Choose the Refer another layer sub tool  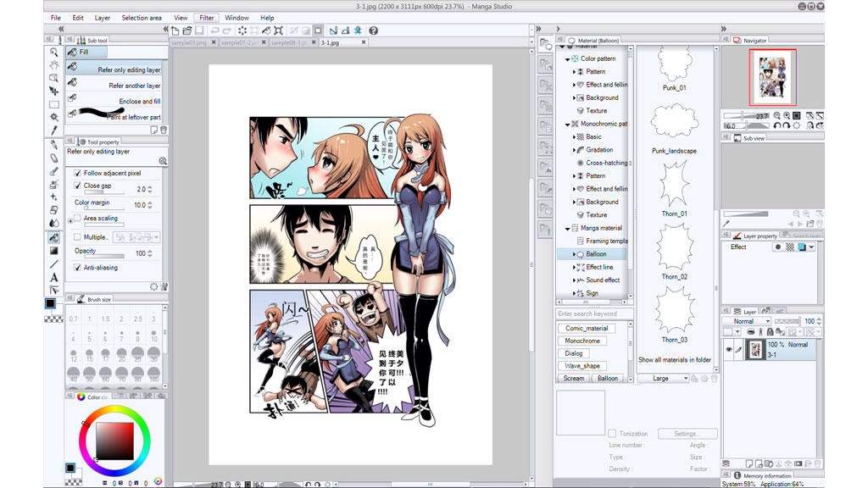(x=114, y=86)
